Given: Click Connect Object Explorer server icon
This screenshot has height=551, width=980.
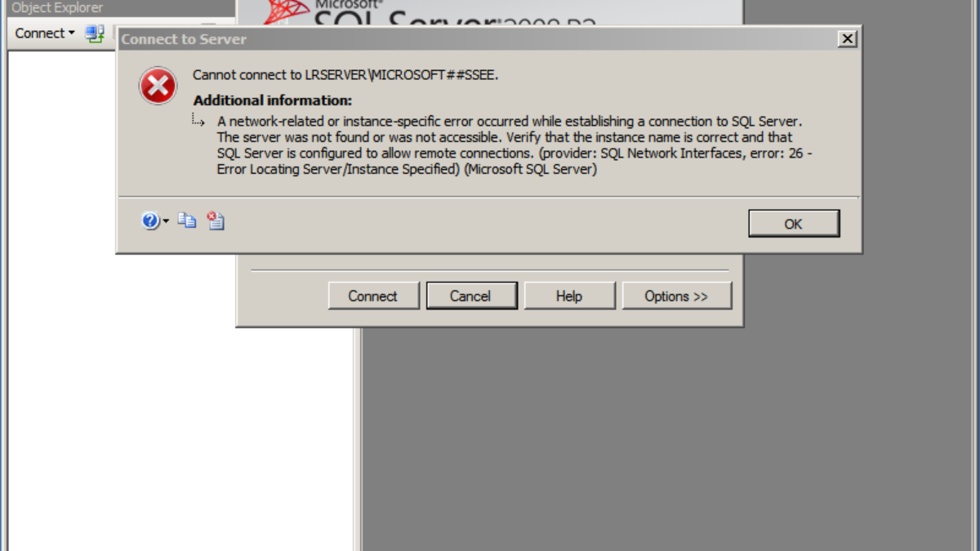Looking at the screenshot, I should click(95, 33).
